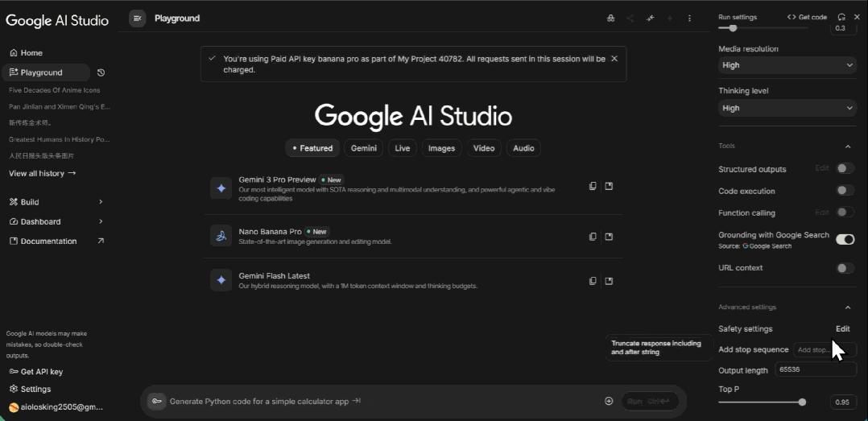Adjust the Top P slider
Image resolution: width=868 pixels, height=421 pixels.
point(802,402)
